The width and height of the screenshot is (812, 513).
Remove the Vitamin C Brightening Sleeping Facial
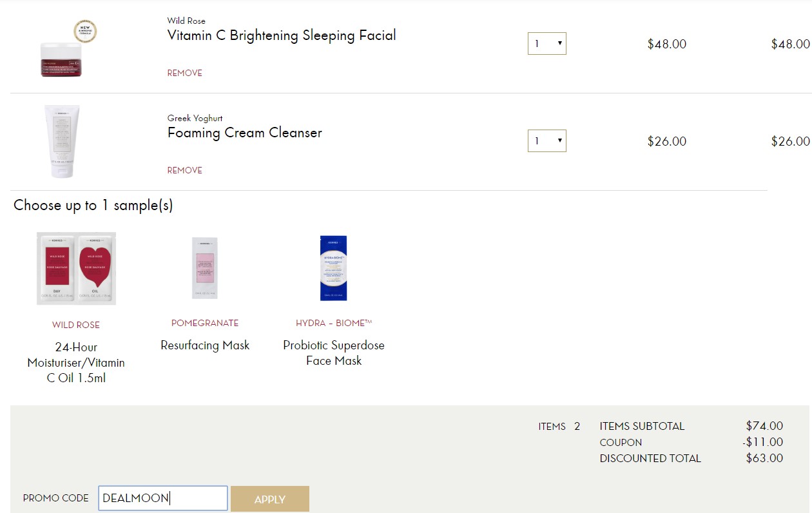tap(185, 73)
